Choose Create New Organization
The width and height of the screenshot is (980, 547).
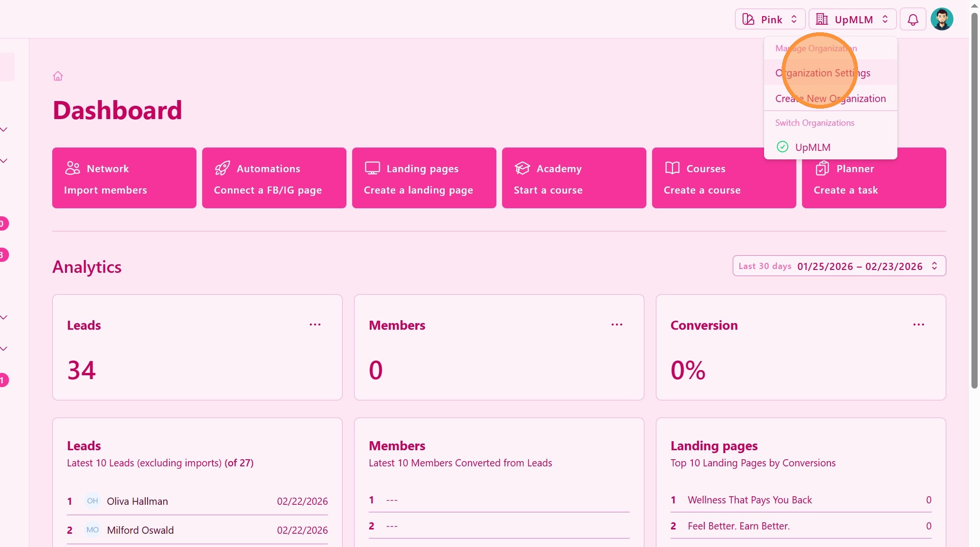[x=830, y=99]
